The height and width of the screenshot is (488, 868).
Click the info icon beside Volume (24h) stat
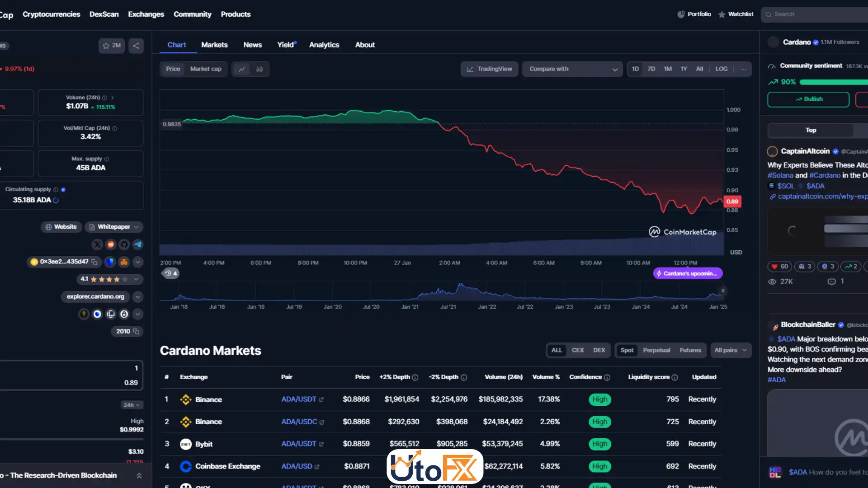tap(105, 98)
